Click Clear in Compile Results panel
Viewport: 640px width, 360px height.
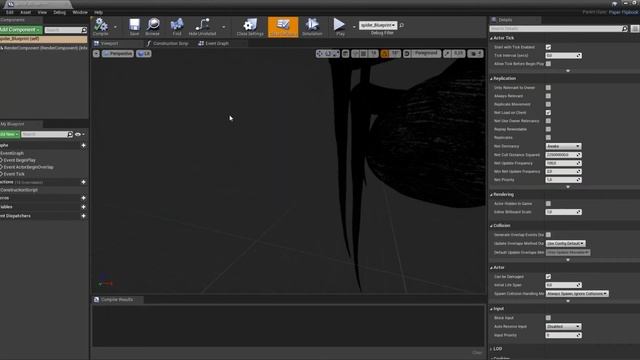point(477,352)
